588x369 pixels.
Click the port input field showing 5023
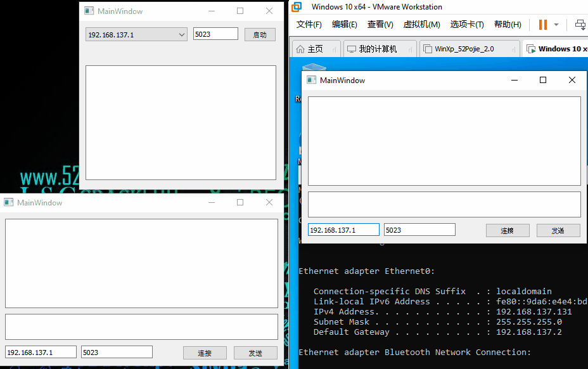click(x=215, y=34)
